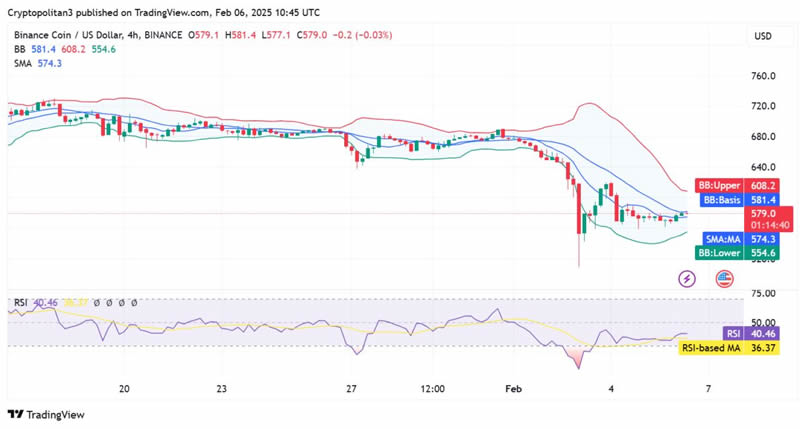Image resolution: width=800 pixels, height=429 pixels.
Task: Click the countdown timer 01:14:40
Action: coord(770,225)
